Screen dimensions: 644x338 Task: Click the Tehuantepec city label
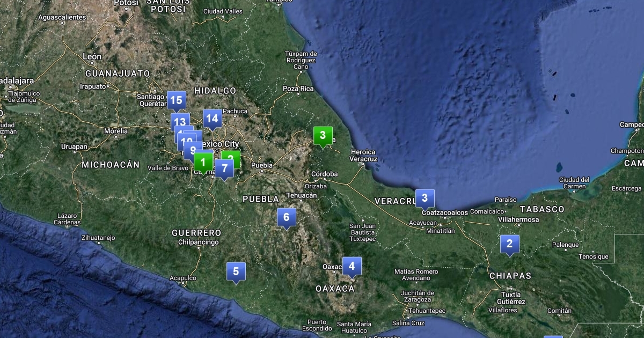[x=427, y=311]
